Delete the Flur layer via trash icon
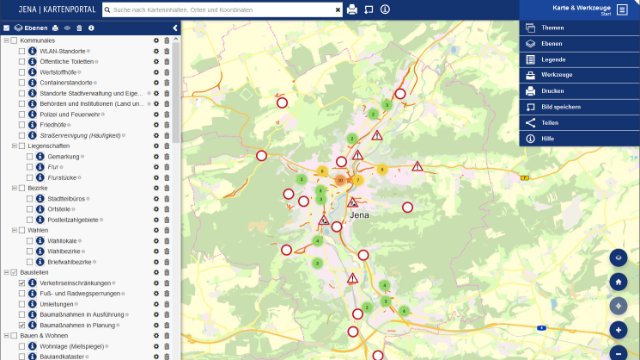This screenshot has width=640, height=360. pos(167,167)
